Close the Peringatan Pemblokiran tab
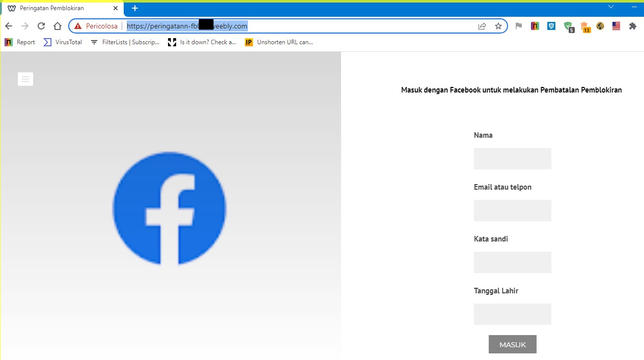This screenshot has width=644, height=360. coord(116,8)
